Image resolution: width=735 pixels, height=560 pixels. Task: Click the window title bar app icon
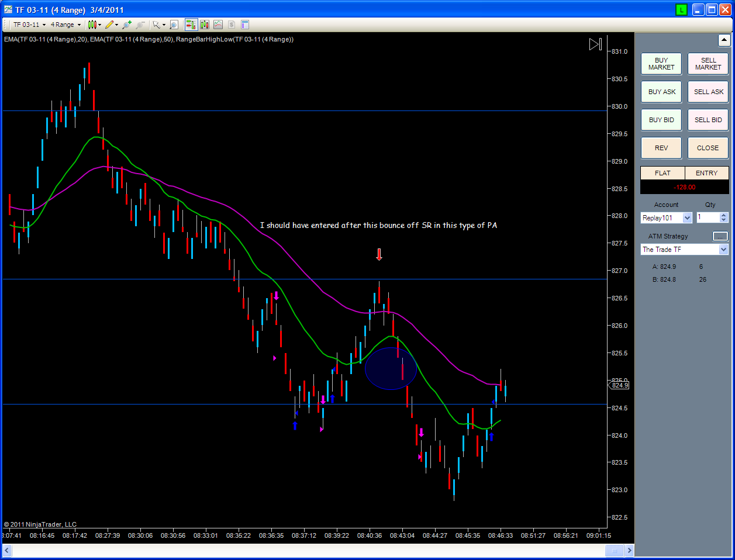click(x=8, y=10)
